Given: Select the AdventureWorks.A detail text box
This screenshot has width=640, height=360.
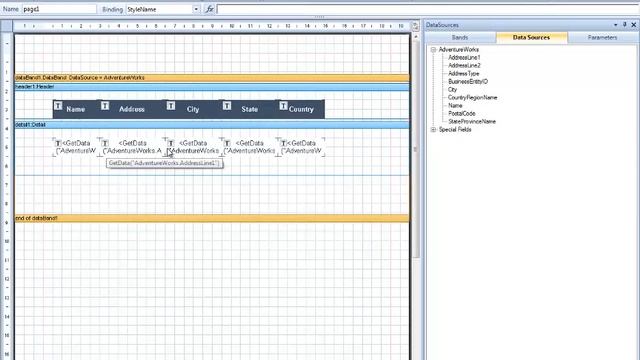Looking at the screenshot, I should [132, 147].
